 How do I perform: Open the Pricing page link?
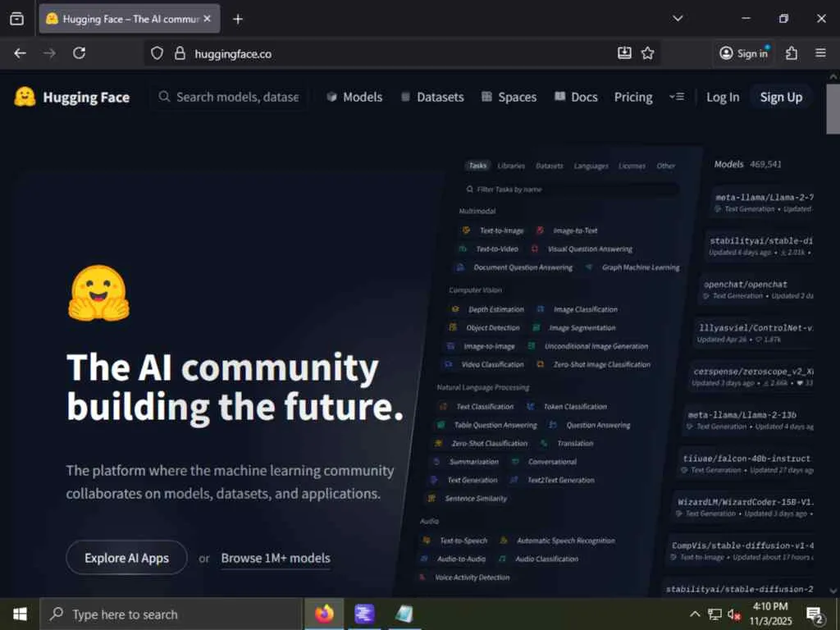tap(633, 97)
